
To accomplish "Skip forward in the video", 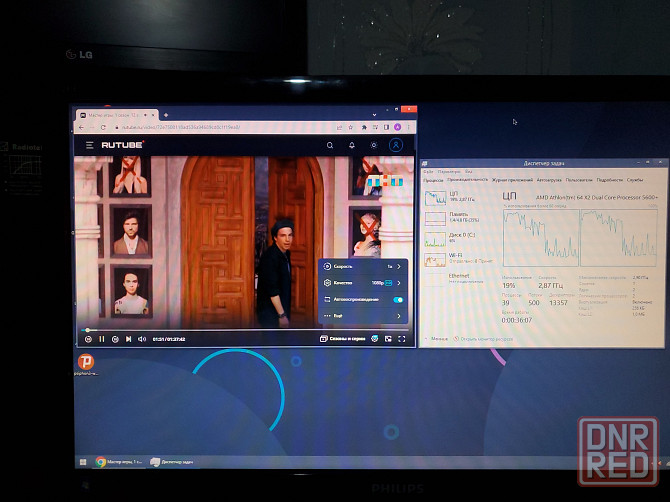I will point(115,339).
